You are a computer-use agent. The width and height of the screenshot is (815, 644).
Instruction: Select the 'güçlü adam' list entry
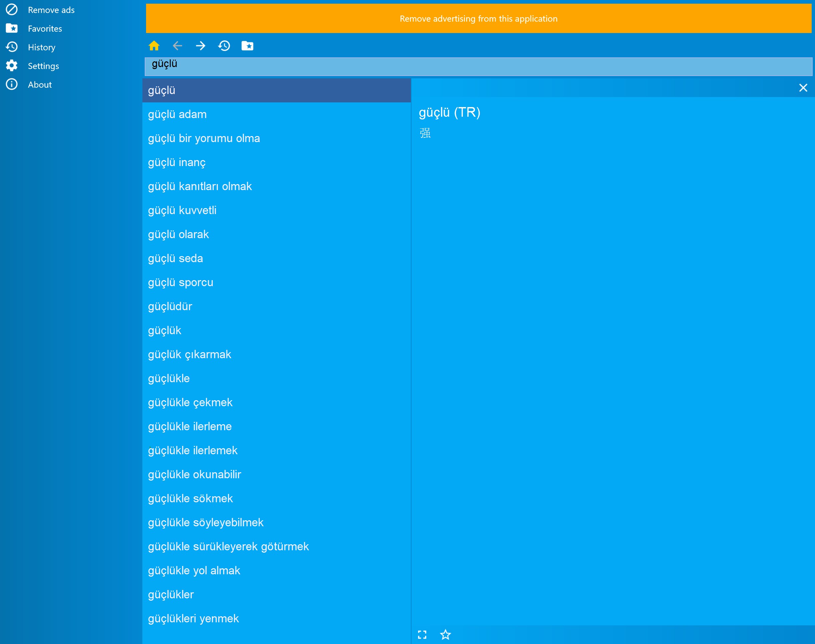coord(177,114)
